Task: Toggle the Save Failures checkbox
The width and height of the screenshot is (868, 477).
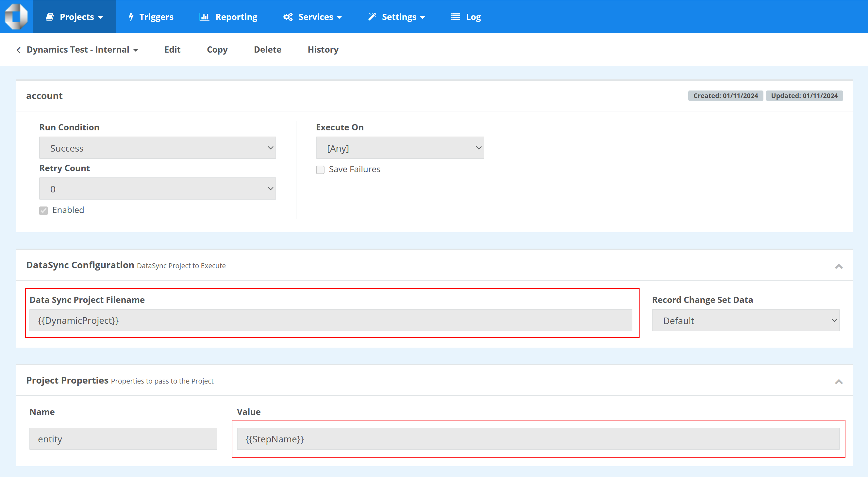Action: (x=320, y=170)
